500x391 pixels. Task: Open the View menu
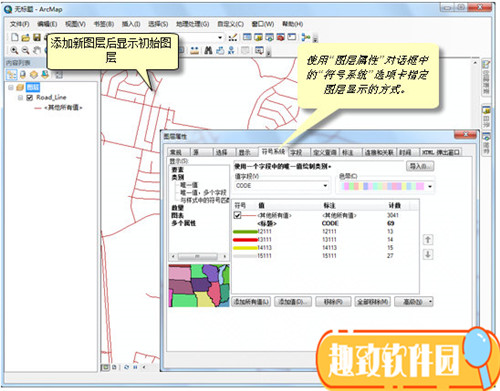coord(75,24)
